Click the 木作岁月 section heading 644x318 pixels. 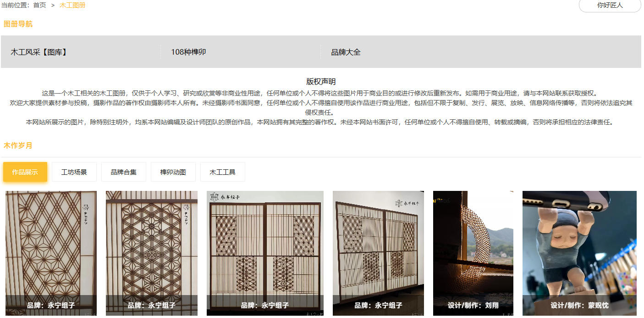(18, 145)
